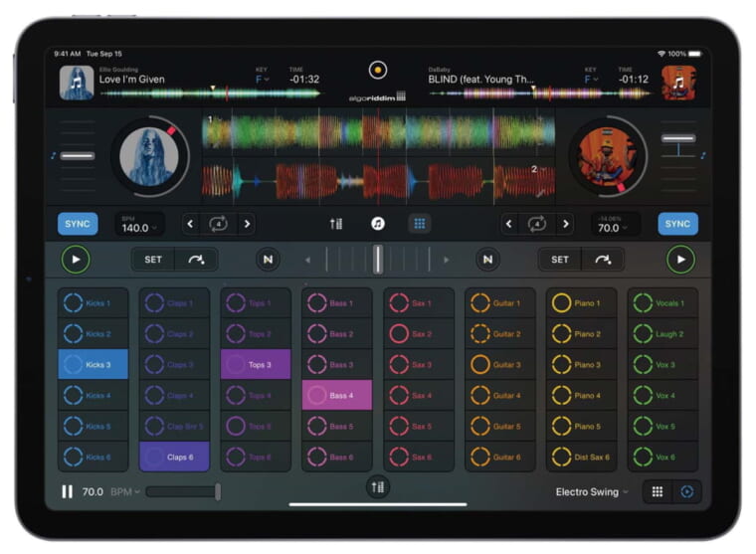Trigger the Sax 2 loop pad
The width and height of the screenshot is (756, 554).
(419, 334)
